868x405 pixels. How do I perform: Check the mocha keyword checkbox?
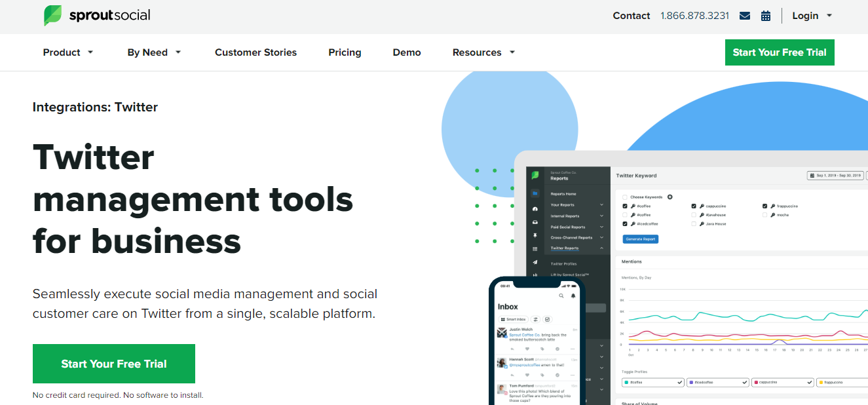click(764, 215)
